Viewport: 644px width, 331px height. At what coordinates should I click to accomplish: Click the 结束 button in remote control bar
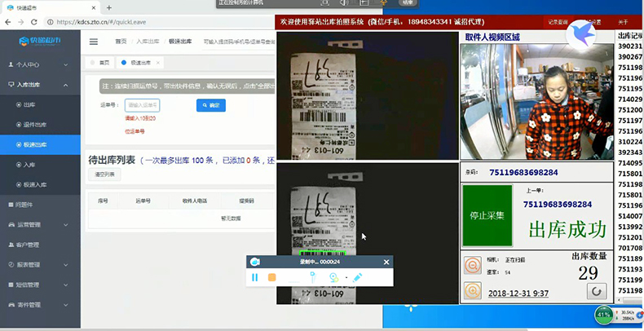coord(408,2)
